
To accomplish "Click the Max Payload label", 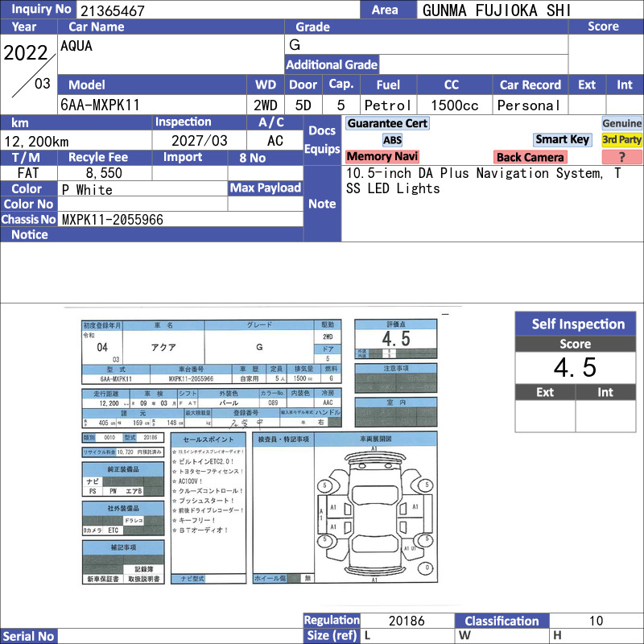I will click(x=266, y=188).
